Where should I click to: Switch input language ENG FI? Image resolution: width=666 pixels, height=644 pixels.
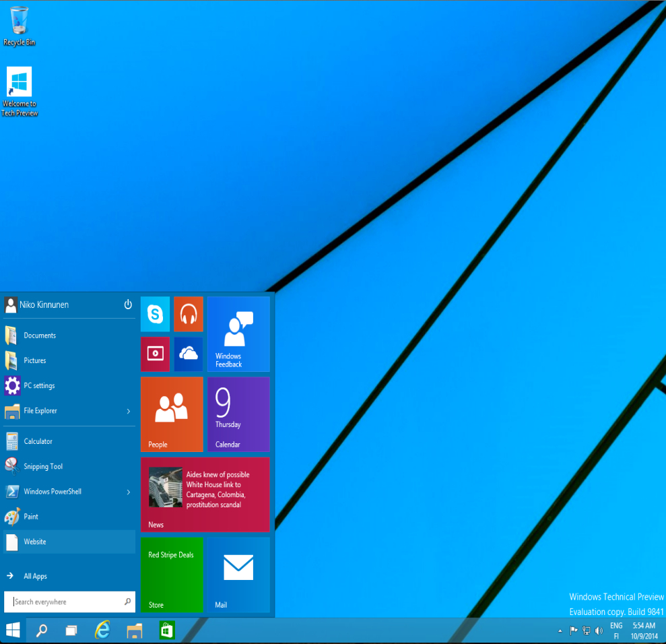(x=616, y=631)
